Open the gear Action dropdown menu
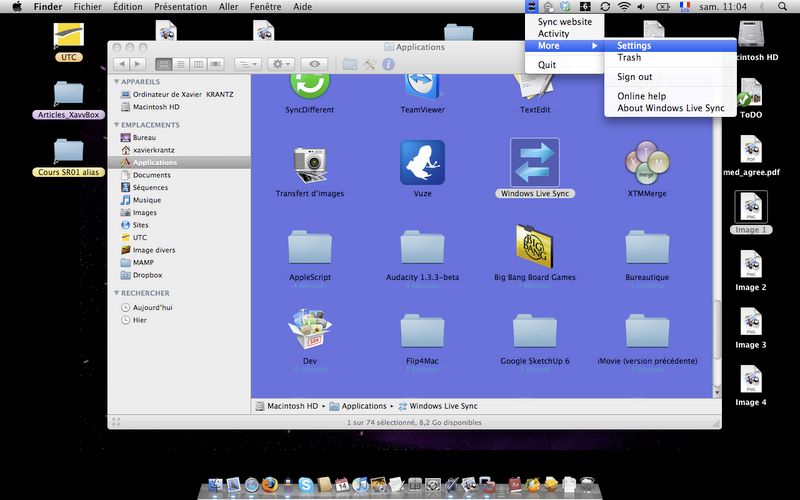 tap(281, 64)
